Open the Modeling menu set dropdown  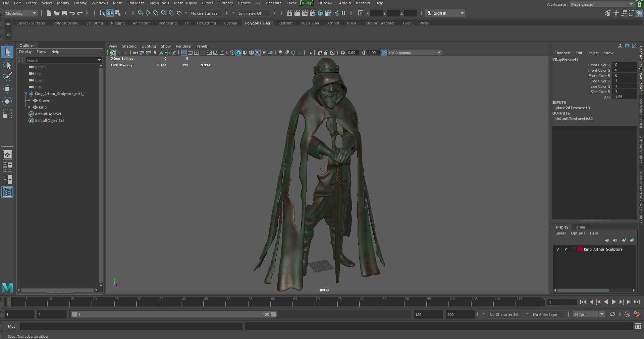point(21,13)
